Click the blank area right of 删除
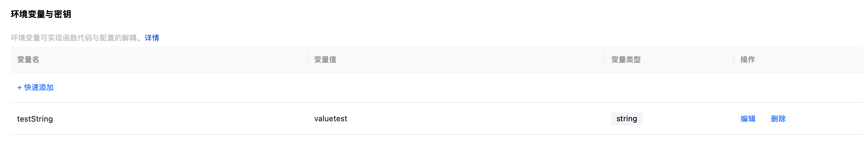 tap(826, 119)
